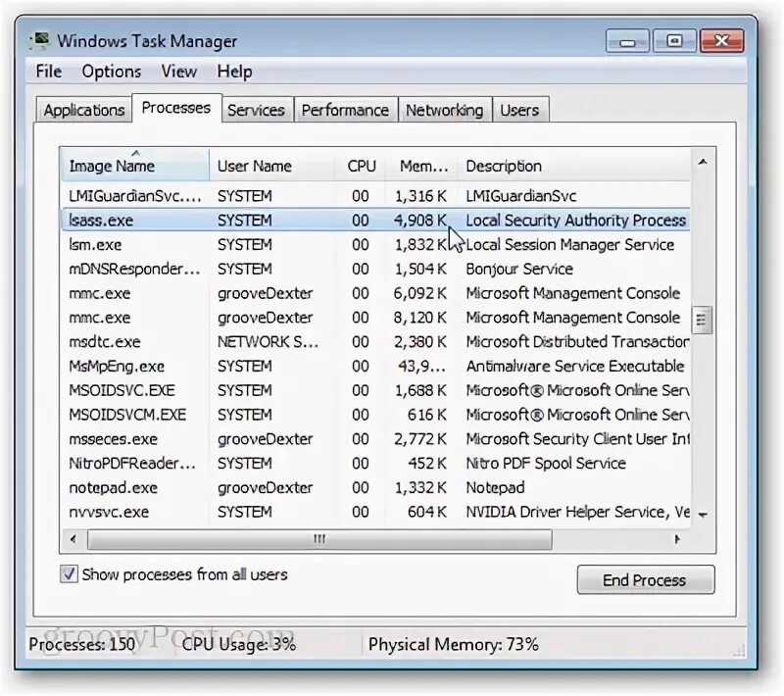Sort by User Name column header

272,166
